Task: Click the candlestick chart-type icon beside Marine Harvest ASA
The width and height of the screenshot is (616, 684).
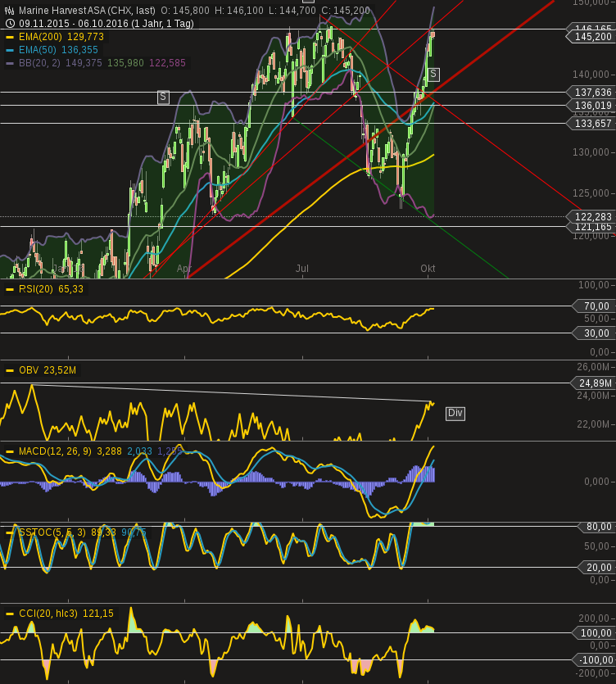Action: (x=9, y=11)
